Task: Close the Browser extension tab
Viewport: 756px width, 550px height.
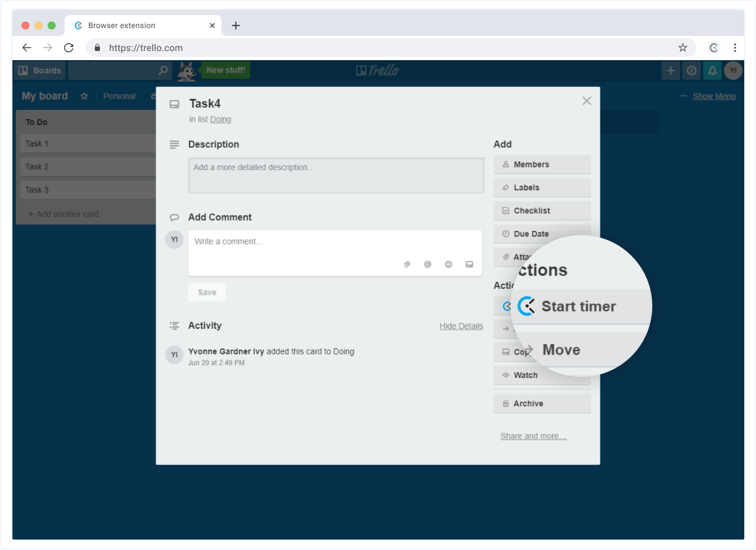Action: (x=212, y=26)
